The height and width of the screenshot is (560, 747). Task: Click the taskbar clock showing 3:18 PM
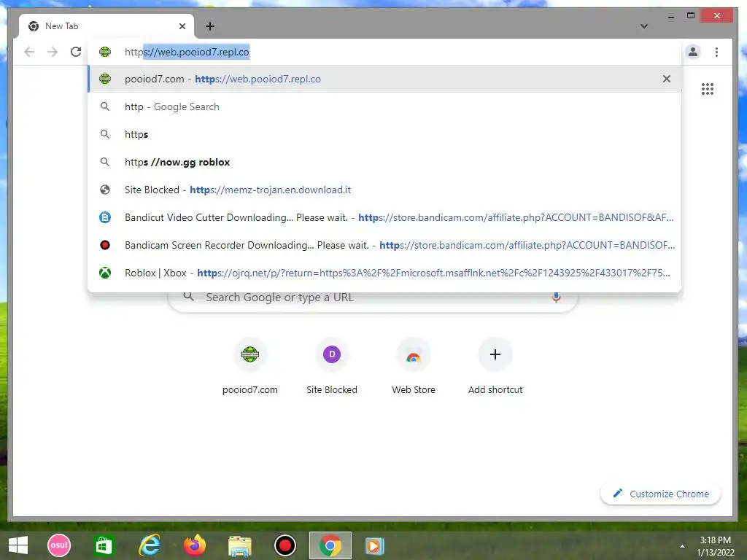point(716,546)
